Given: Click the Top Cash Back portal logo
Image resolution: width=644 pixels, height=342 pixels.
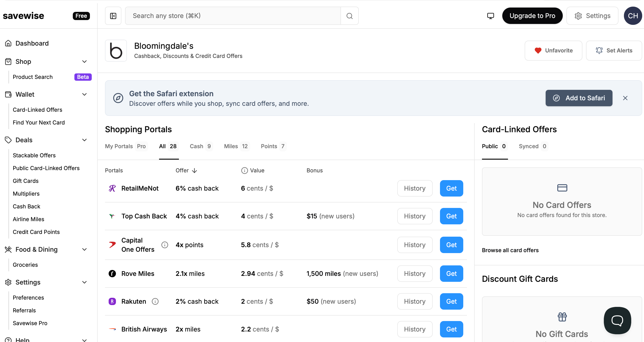Looking at the screenshot, I should point(112,216).
